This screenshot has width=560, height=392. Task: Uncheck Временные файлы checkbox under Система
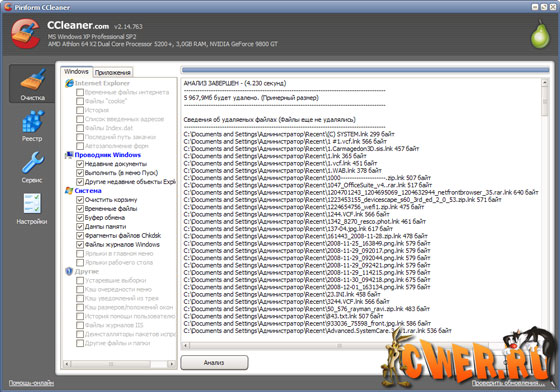tap(80, 208)
